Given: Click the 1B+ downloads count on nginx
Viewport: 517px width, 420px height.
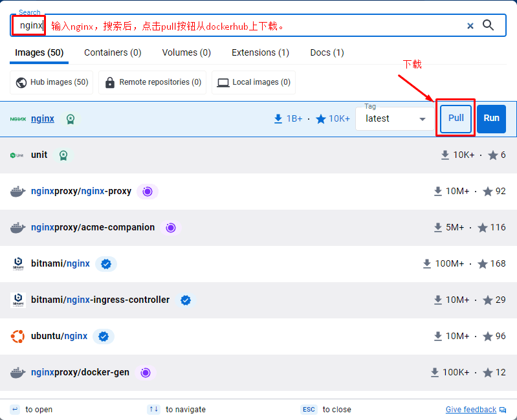Looking at the screenshot, I should pos(294,118).
